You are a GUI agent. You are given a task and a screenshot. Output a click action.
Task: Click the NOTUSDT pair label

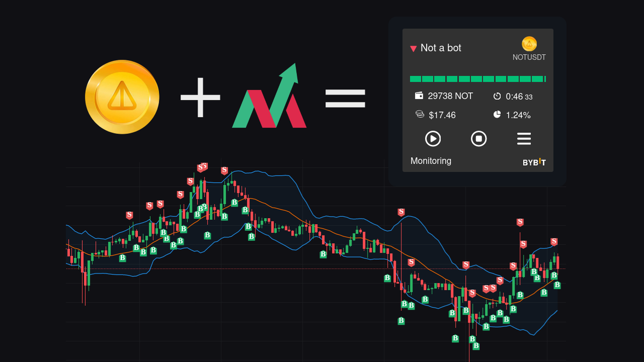[529, 57]
